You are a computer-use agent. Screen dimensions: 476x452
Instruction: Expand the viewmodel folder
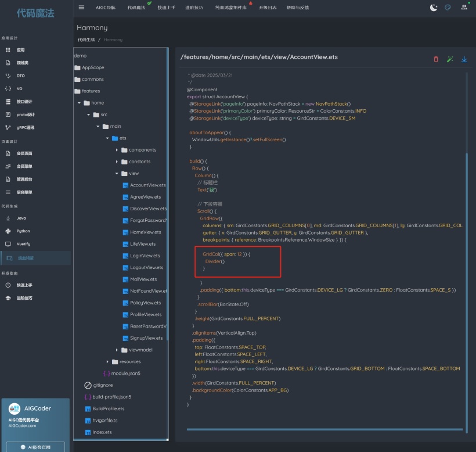point(117,350)
